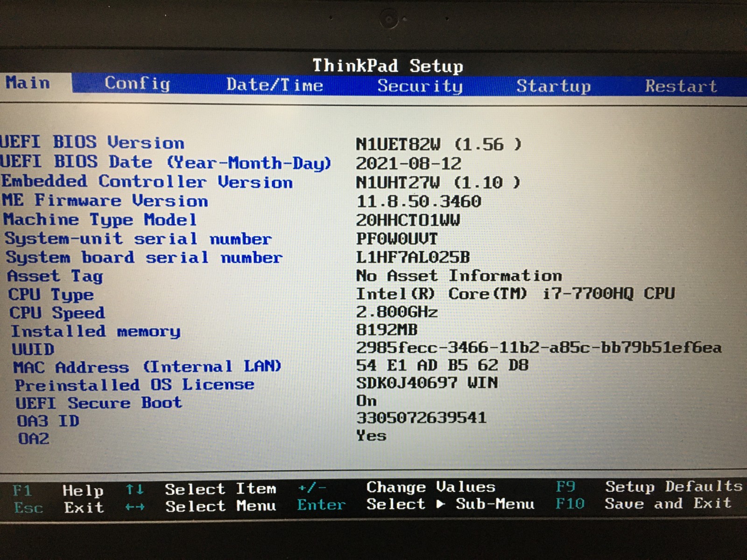
Task: Switch to the Main tab
Action: point(28,83)
